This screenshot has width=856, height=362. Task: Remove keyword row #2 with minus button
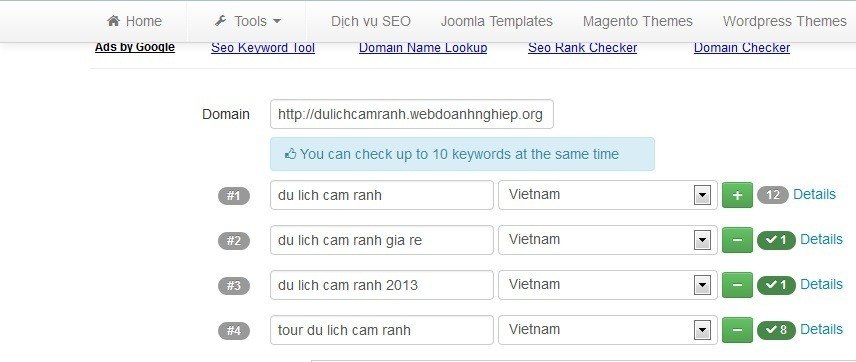pyautogui.click(x=737, y=240)
